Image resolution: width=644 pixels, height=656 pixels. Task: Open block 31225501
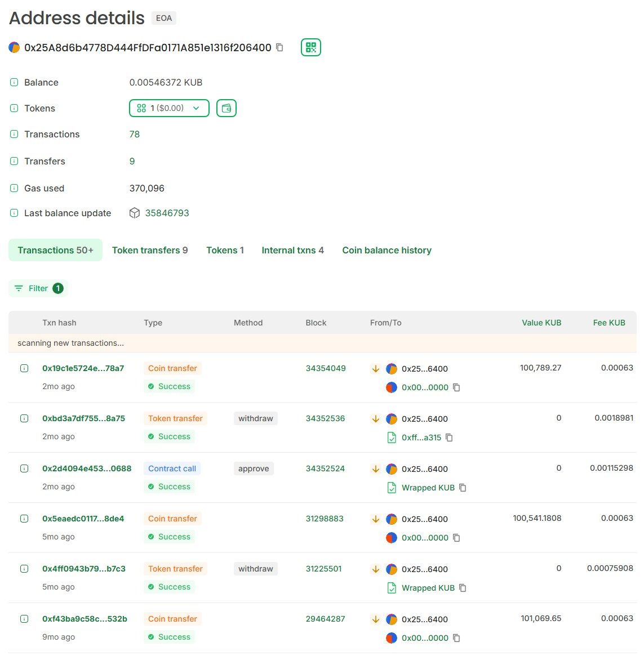pos(323,569)
